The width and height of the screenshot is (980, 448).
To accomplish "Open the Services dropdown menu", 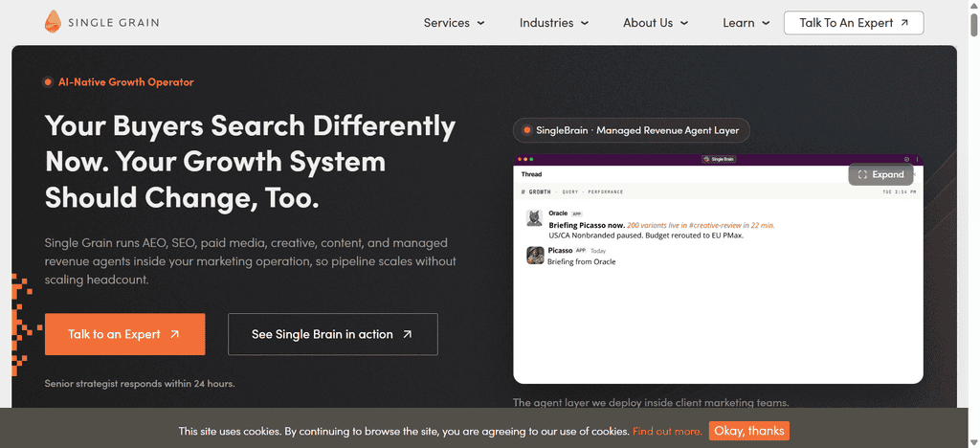I will (455, 23).
